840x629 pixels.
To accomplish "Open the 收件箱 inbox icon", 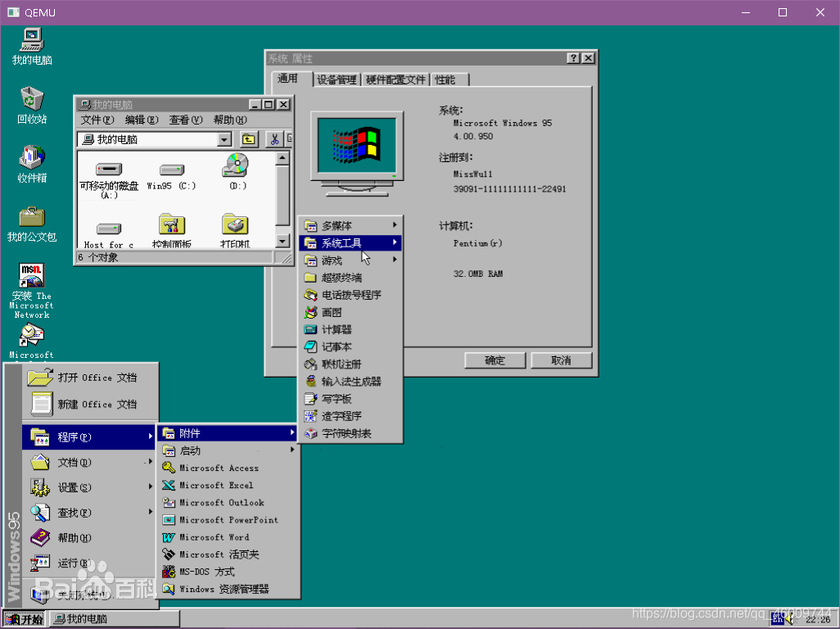I will pyautogui.click(x=32, y=165).
